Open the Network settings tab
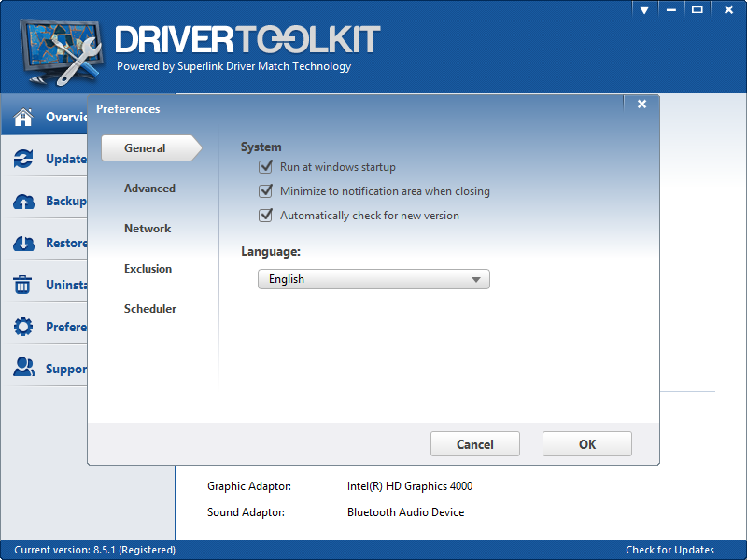The height and width of the screenshot is (560, 747). pos(148,228)
